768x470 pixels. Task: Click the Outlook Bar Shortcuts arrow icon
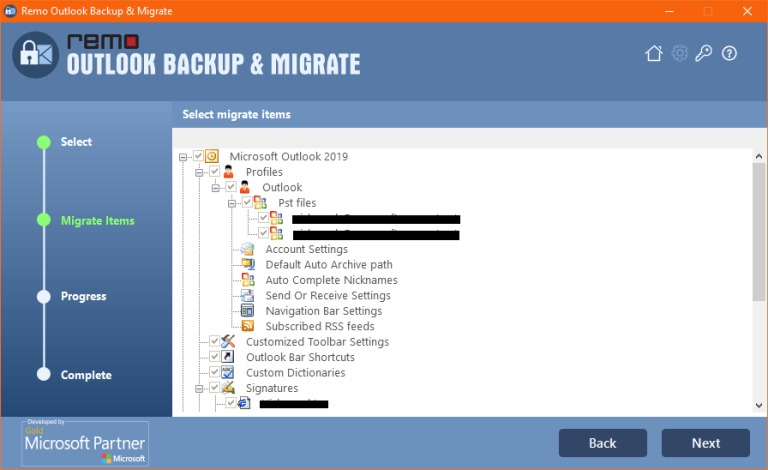[x=228, y=357]
